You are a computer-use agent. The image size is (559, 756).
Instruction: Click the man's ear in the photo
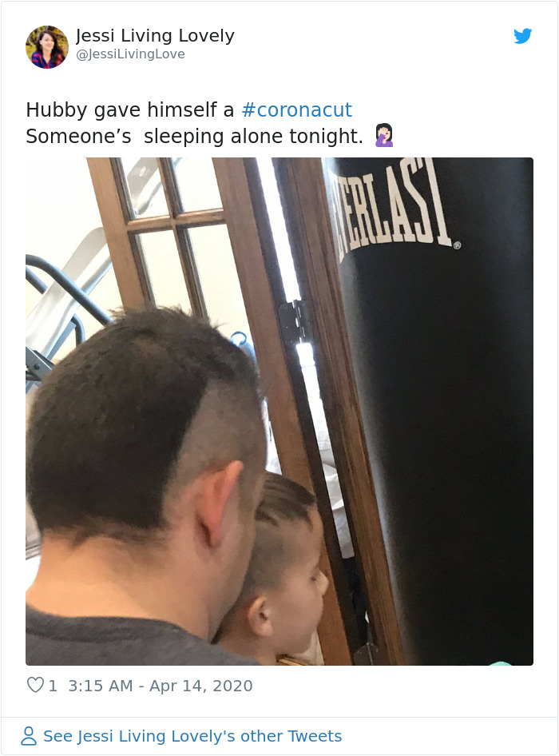tap(220, 503)
